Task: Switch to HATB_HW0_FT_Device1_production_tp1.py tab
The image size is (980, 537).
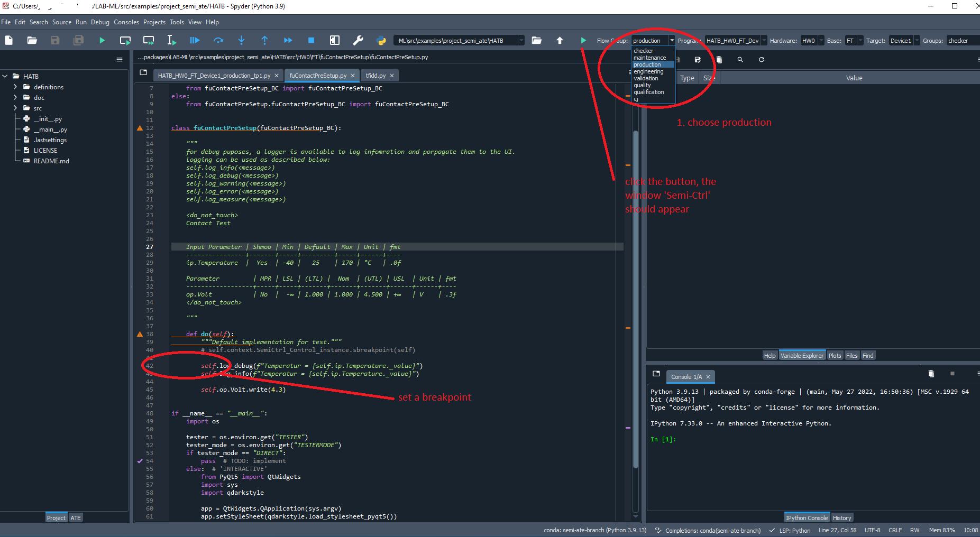Action: point(214,76)
